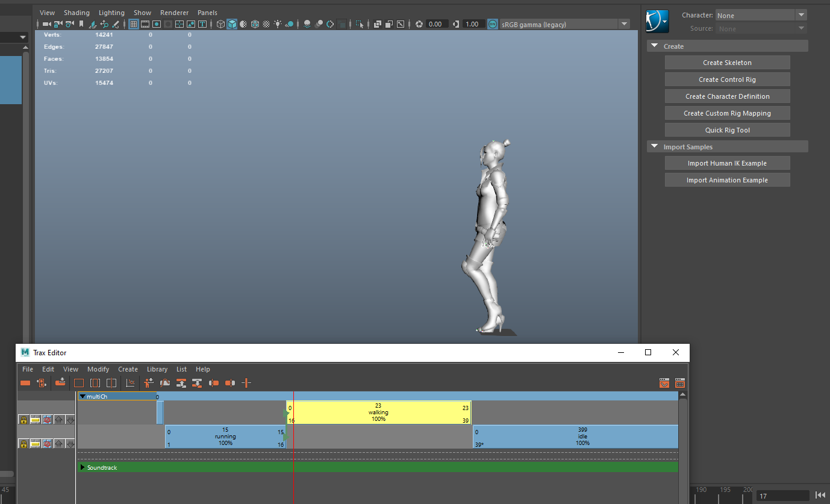Screen dimensions: 830x504
Task: Disable blends on the bottom track
Action: (47, 444)
